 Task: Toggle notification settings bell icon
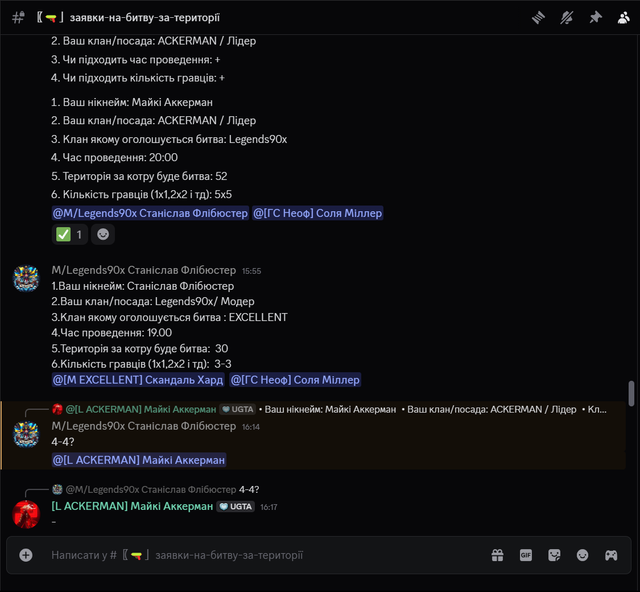pos(567,18)
